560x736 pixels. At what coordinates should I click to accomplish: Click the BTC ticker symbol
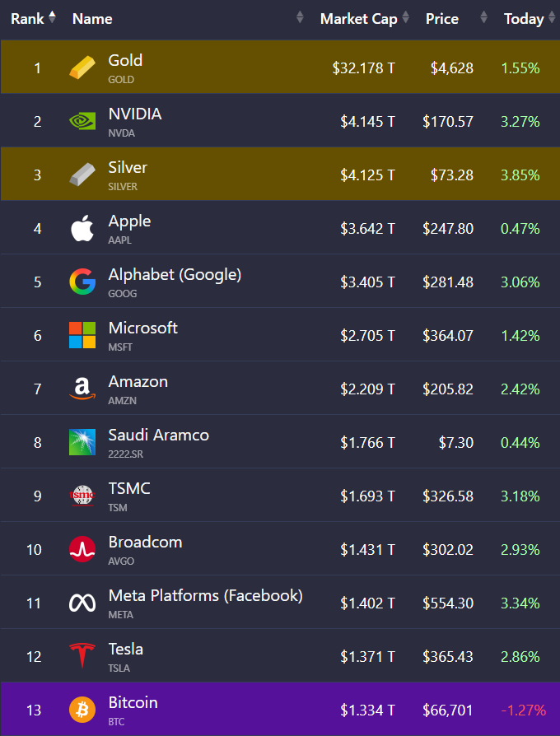[x=116, y=722]
